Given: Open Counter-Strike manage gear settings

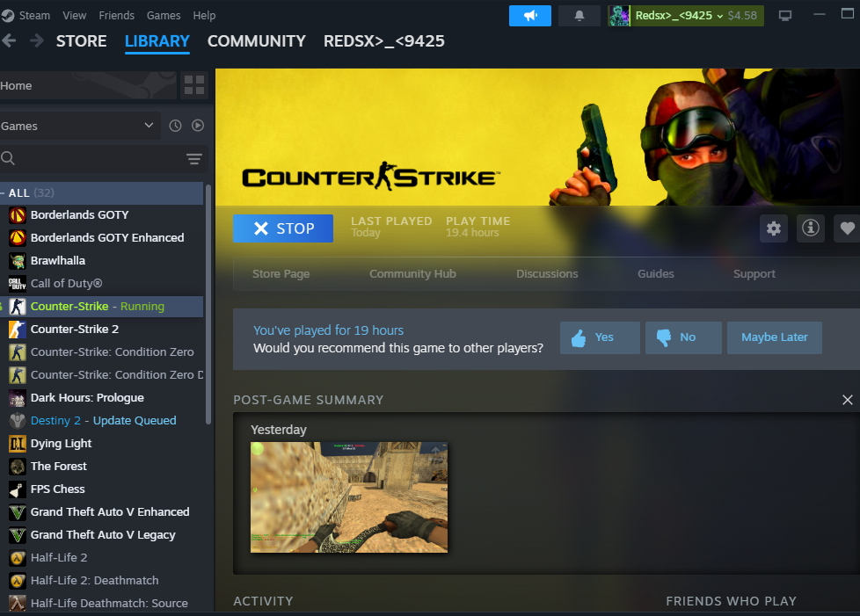Looking at the screenshot, I should [x=773, y=228].
